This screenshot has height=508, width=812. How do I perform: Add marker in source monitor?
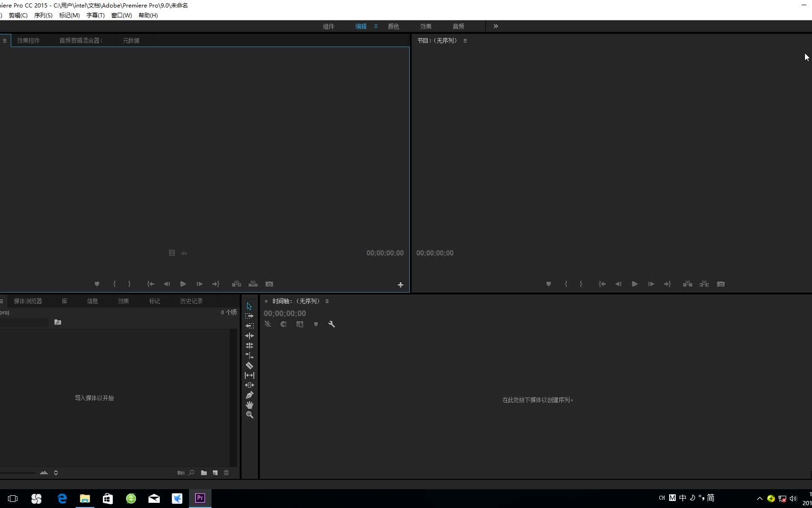97,284
